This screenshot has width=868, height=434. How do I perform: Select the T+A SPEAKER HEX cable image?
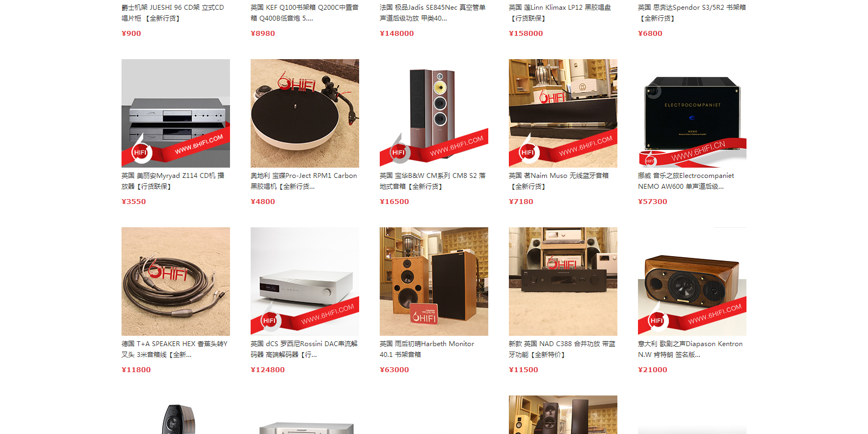click(176, 282)
